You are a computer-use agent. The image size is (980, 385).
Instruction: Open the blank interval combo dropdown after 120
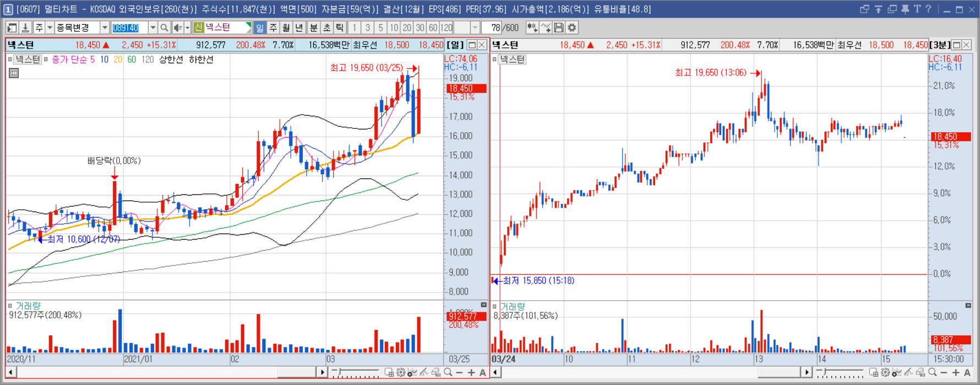click(475, 28)
